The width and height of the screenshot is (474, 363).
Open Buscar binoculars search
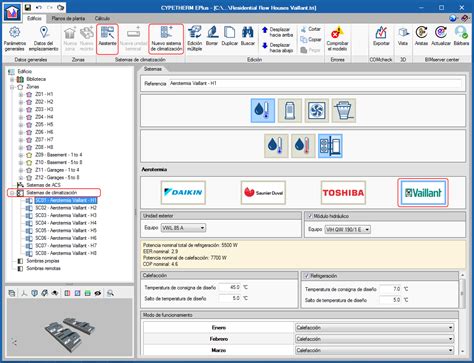[248, 36]
